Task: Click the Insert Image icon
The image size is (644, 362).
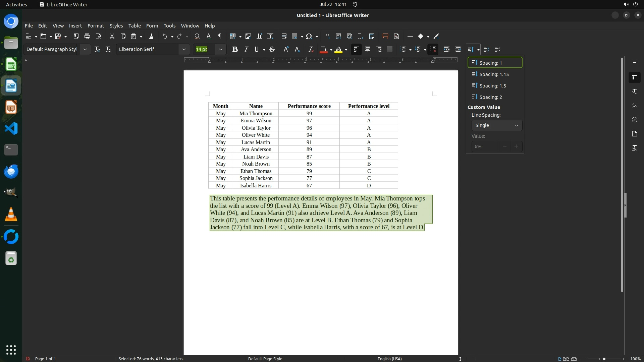Action: point(248,36)
